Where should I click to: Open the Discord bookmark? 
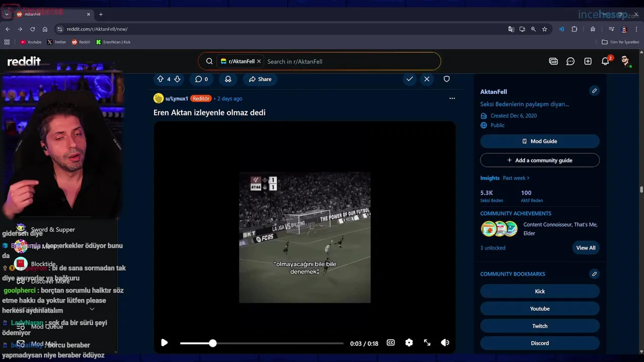pos(540,343)
